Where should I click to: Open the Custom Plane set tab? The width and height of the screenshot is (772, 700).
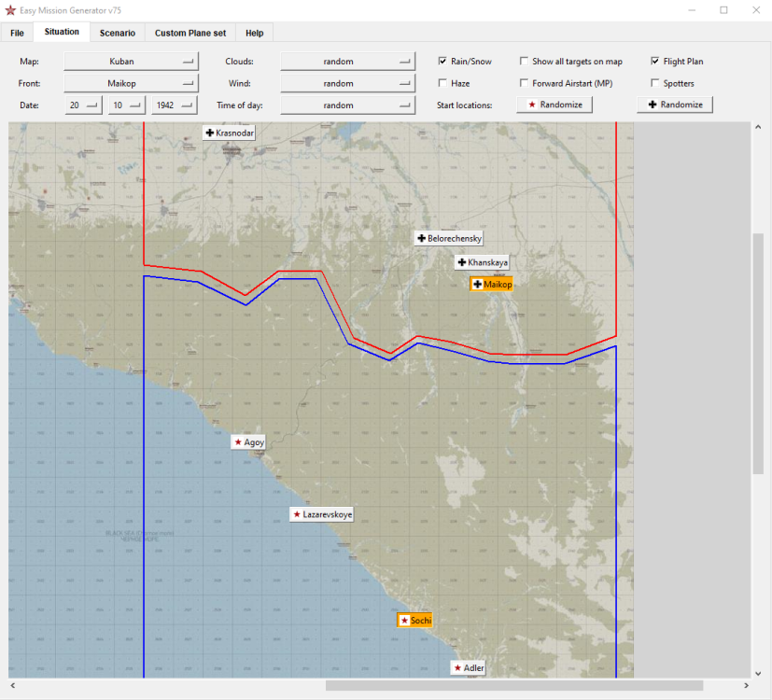pyautogui.click(x=190, y=33)
